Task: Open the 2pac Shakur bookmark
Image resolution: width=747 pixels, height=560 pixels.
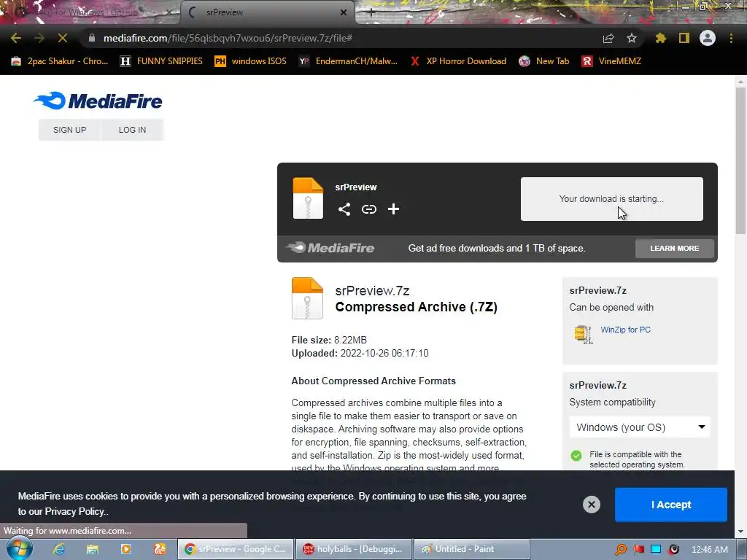Action: [60, 61]
